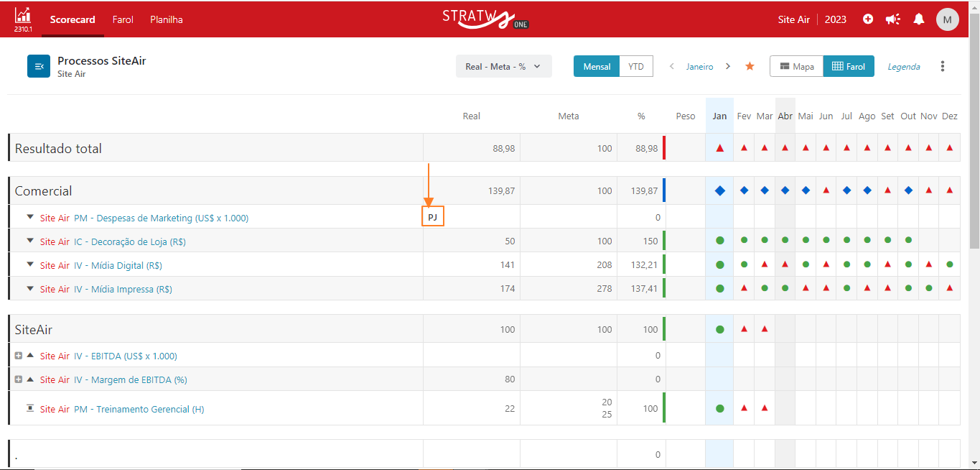Click the Janeiro month label

(x=700, y=67)
